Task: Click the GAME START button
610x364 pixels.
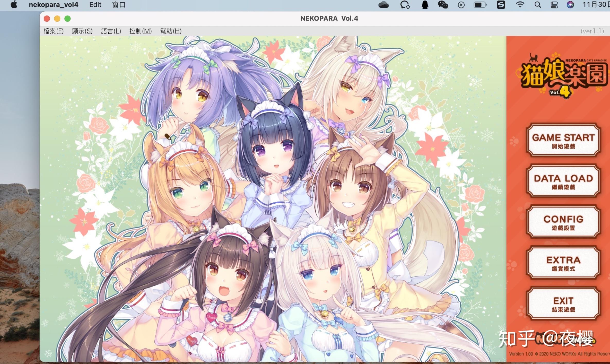Action: pyautogui.click(x=563, y=140)
